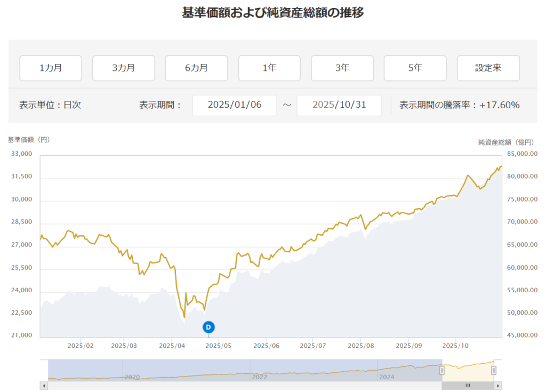Click the 2022 area in the navigator
Viewport: 546px width, 392px height.
[260, 377]
